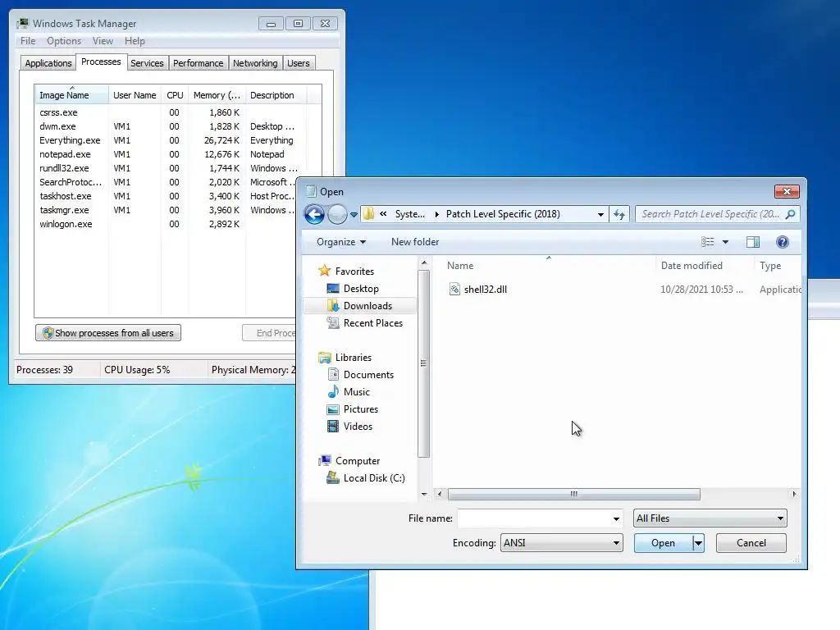Switch to the Performance tab

coord(198,63)
